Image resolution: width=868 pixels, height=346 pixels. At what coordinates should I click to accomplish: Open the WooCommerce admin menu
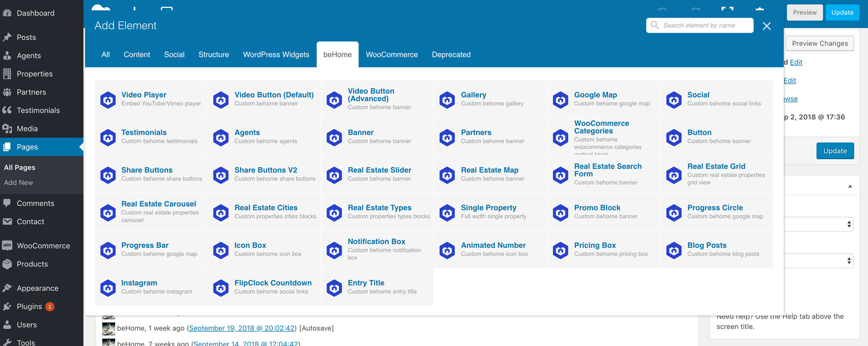coord(42,246)
